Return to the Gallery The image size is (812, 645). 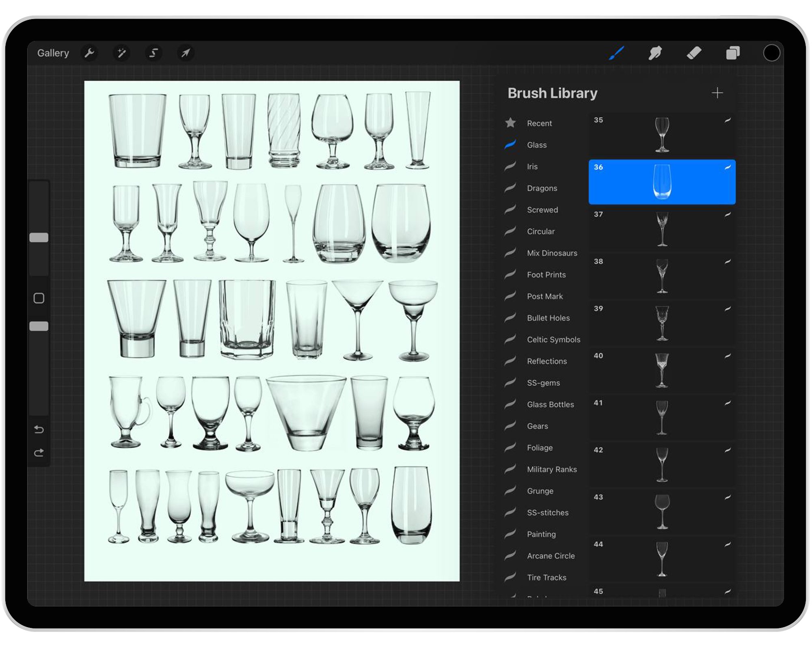pyautogui.click(x=53, y=53)
